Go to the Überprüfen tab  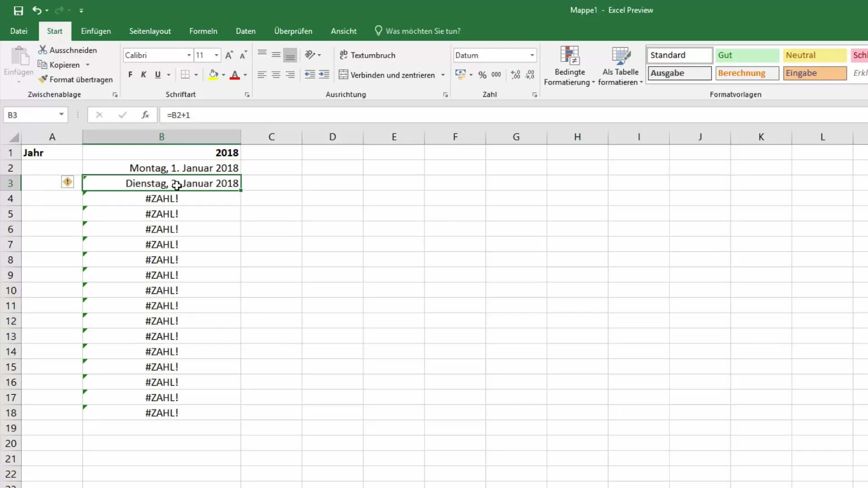tap(293, 31)
